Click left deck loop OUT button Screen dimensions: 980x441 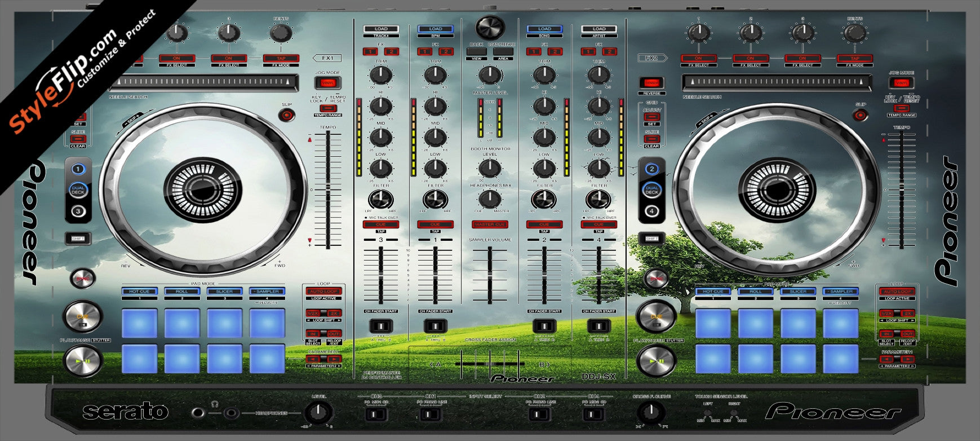point(334,334)
